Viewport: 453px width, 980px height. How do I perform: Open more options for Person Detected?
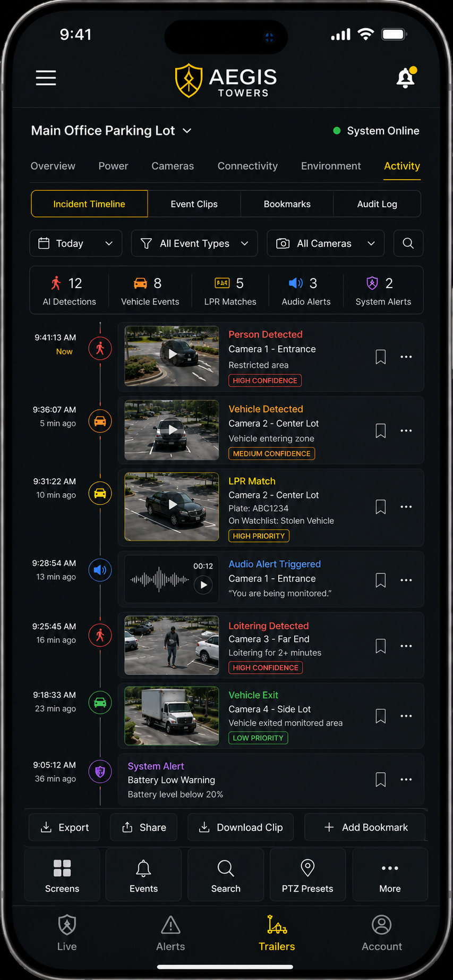point(406,357)
